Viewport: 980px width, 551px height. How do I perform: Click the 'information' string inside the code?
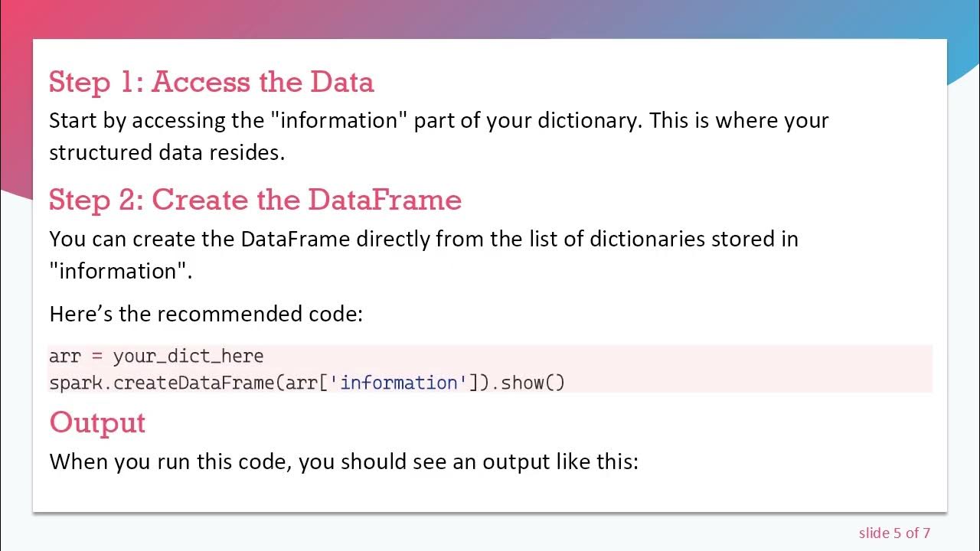pos(398,382)
